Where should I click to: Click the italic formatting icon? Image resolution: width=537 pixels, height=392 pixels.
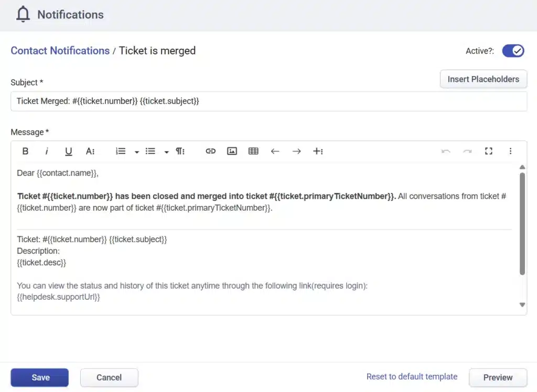(47, 151)
